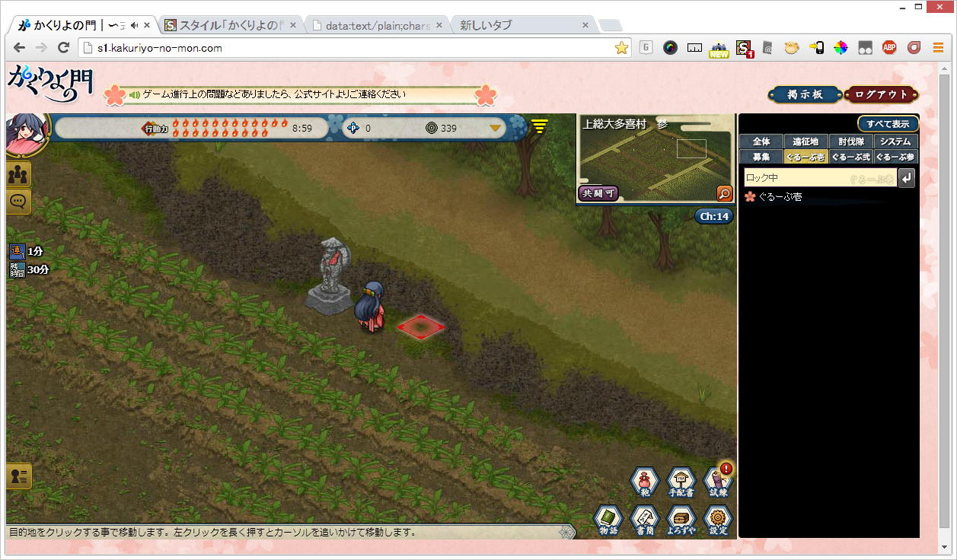The width and height of the screenshot is (957, 560).
Task: Open the 鞄 bag inventory icon
Action: [x=645, y=482]
